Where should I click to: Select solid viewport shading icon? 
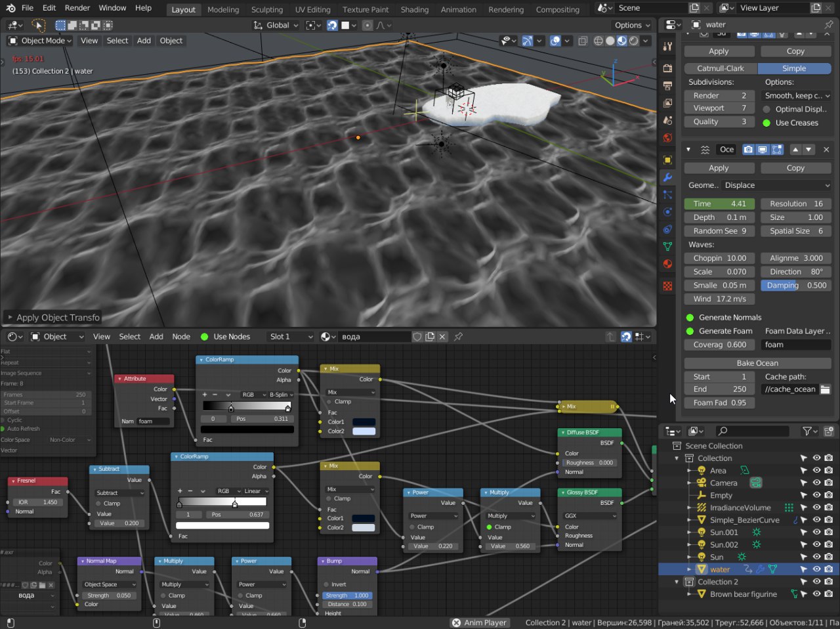610,41
